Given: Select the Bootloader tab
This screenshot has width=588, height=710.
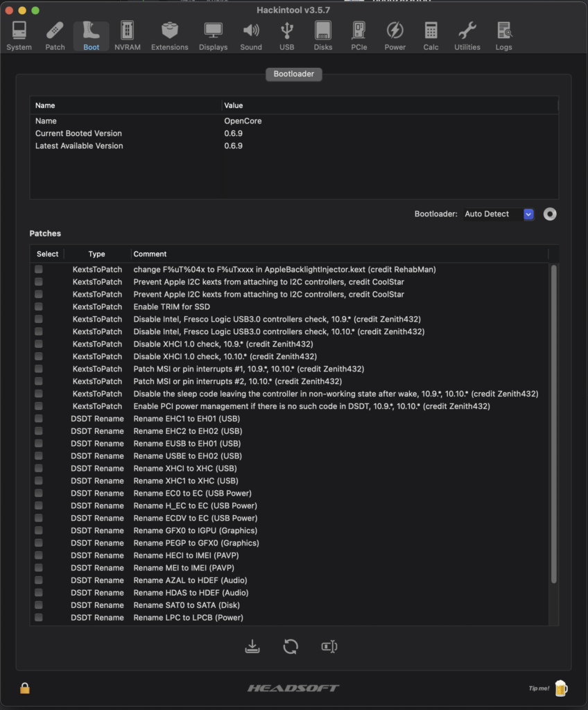Looking at the screenshot, I should point(293,73).
